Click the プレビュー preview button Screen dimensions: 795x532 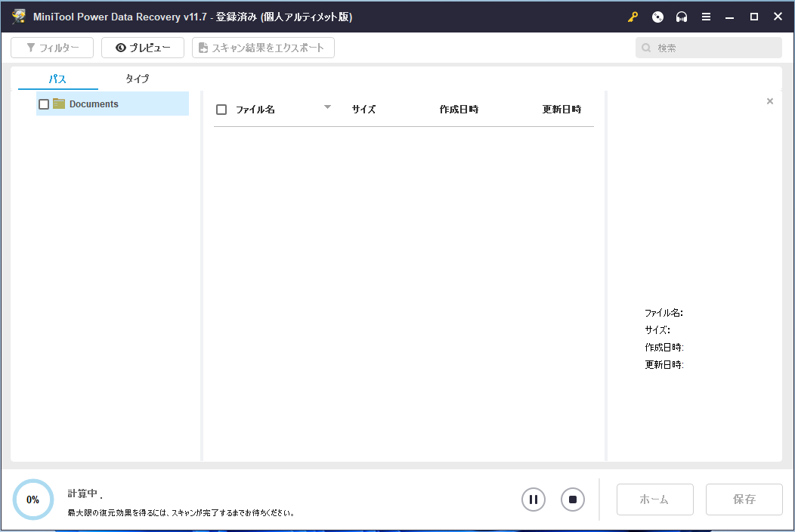point(143,48)
